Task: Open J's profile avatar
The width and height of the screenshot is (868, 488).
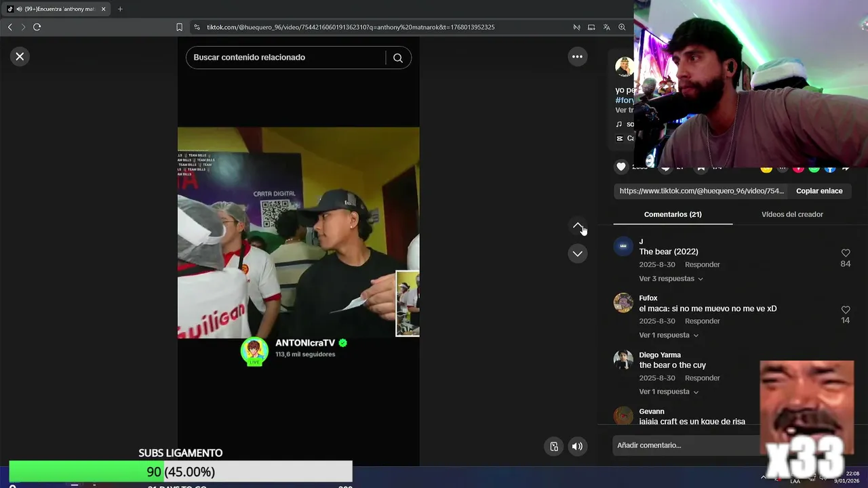Action: click(623, 246)
